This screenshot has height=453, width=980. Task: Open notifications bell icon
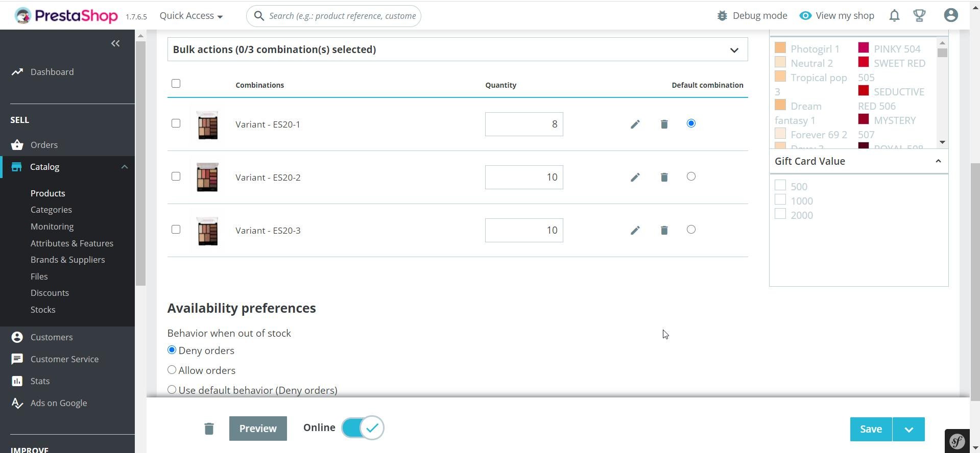894,16
